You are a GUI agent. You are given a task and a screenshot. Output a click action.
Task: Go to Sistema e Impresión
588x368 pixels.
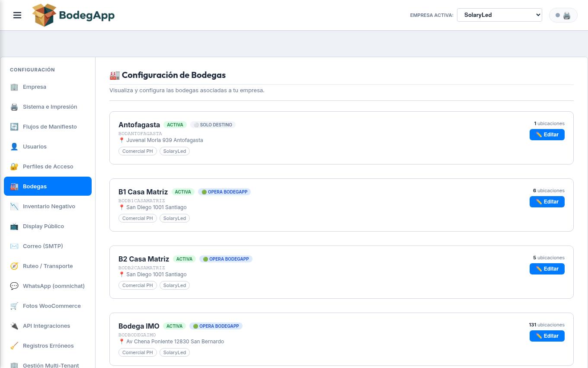pos(48,107)
